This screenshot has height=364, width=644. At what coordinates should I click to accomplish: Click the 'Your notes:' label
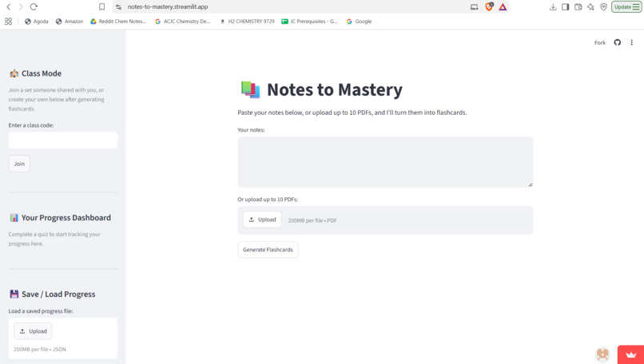252,129
